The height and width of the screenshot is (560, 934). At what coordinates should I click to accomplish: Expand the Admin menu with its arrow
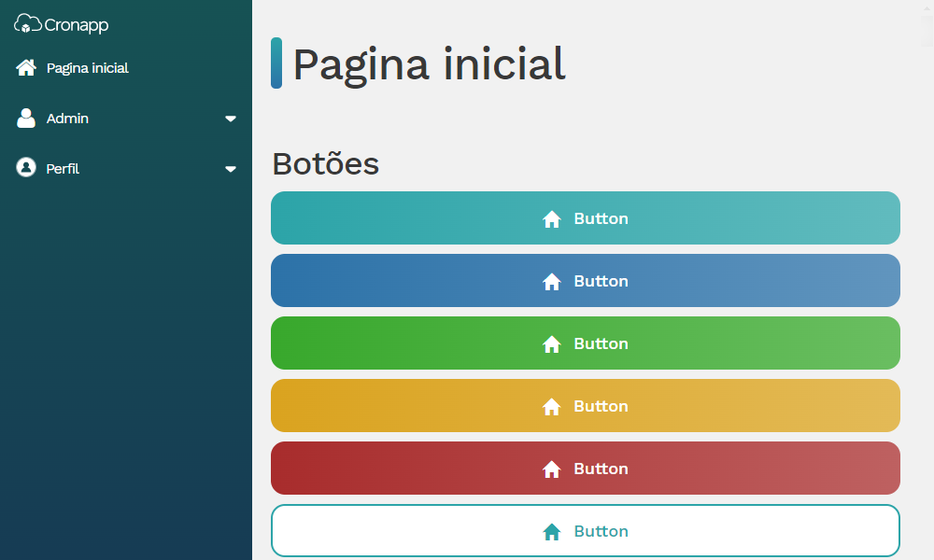click(231, 119)
